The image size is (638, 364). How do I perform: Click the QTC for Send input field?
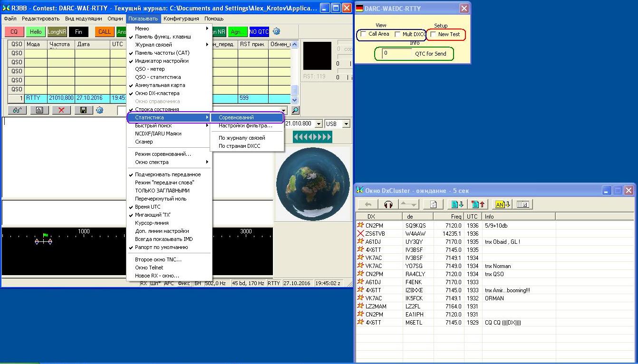coord(396,54)
